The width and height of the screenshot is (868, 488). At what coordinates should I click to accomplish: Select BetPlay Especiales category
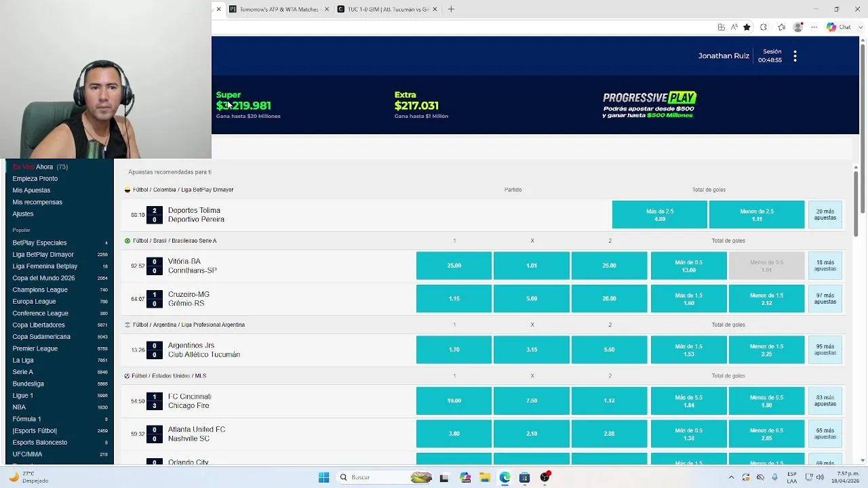tap(60, 243)
